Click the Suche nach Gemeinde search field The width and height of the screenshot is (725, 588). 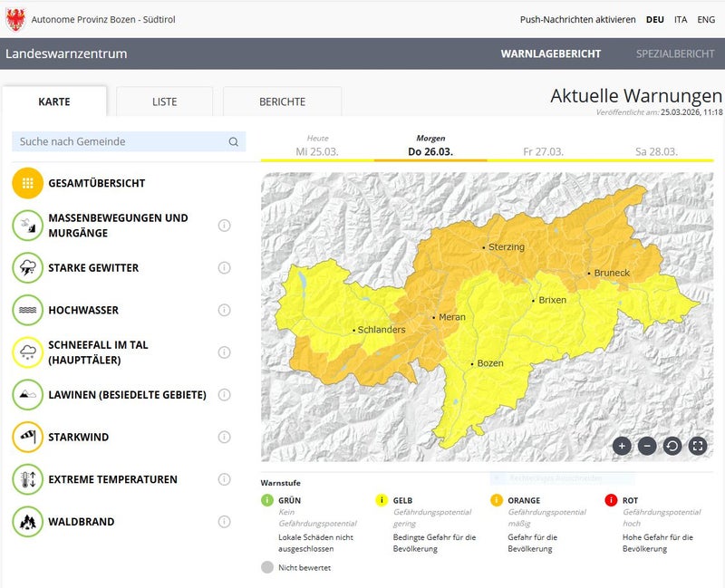(x=122, y=141)
